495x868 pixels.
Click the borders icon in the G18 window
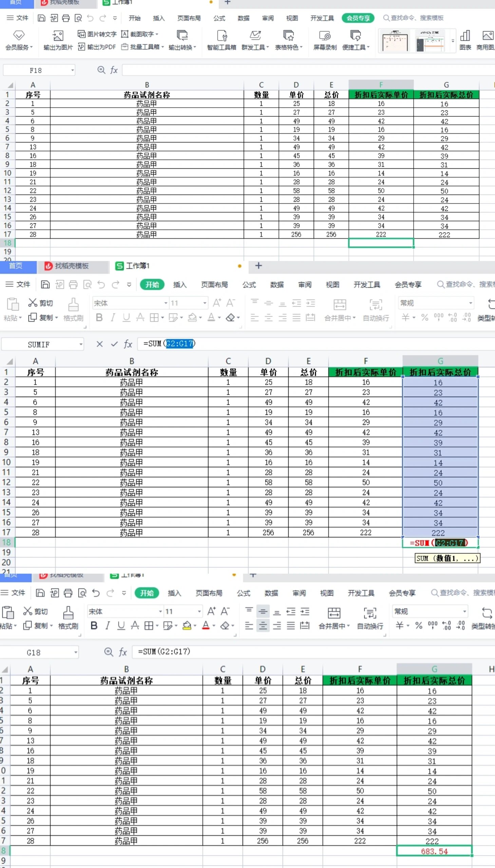click(149, 626)
